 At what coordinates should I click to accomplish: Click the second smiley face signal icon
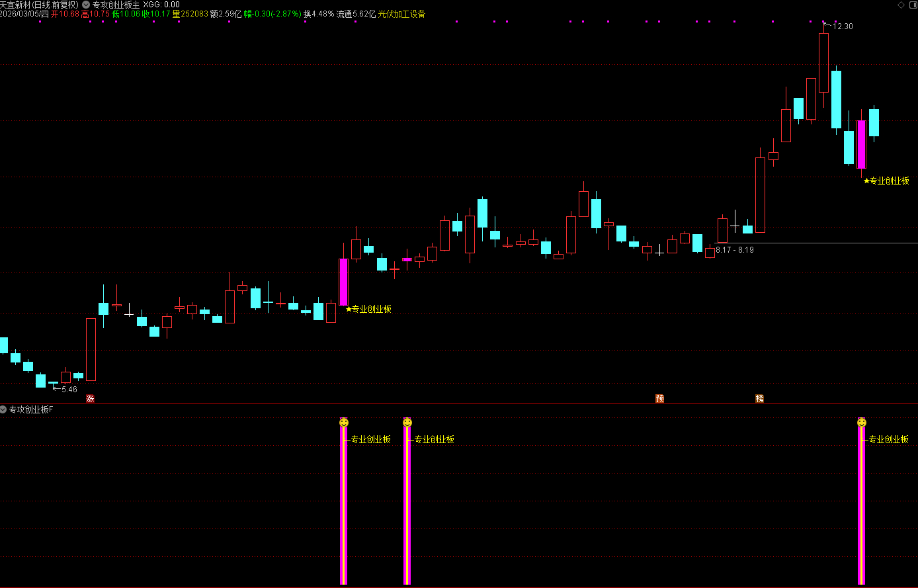click(407, 422)
